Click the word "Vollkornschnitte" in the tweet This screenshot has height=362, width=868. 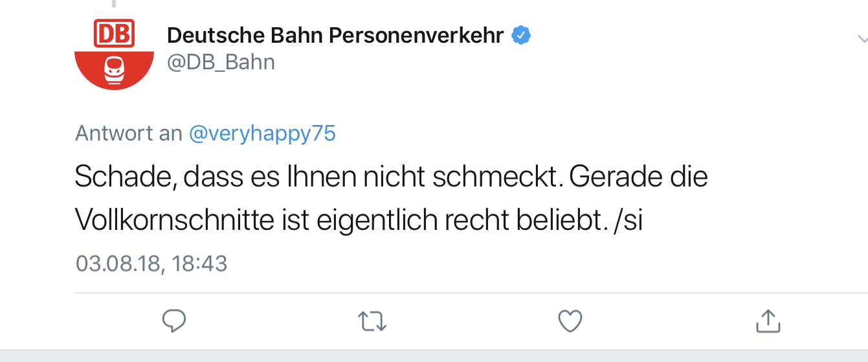(x=174, y=221)
